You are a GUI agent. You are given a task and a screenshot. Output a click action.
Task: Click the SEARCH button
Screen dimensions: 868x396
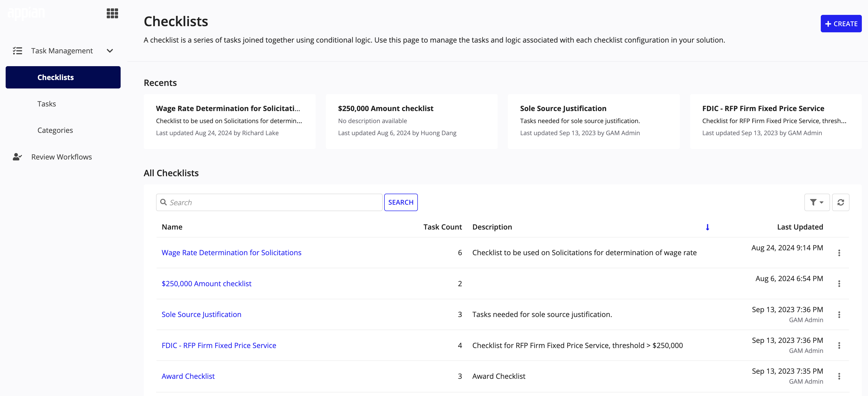click(x=401, y=202)
